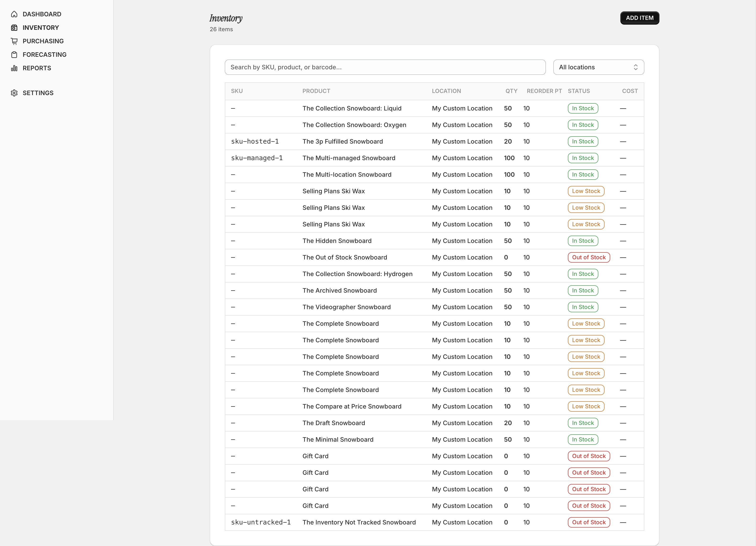Viewport: 756px width, 546px height.
Task: Open The Inventory Not Tracked Snowboard
Action: tap(359, 522)
